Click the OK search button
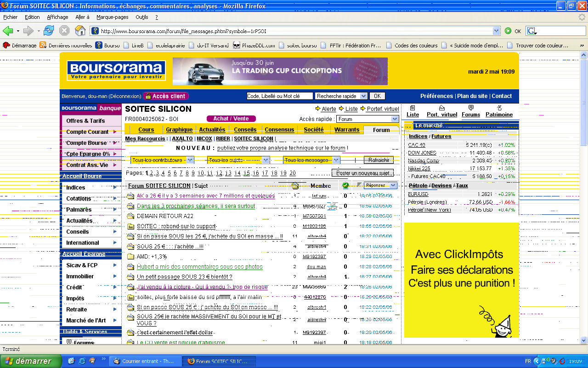 click(x=377, y=96)
